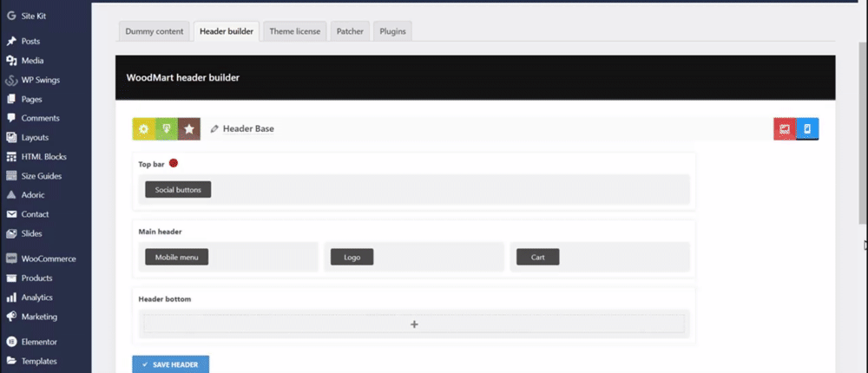Open the Patcher tab
This screenshot has width=868, height=373.
[350, 31]
